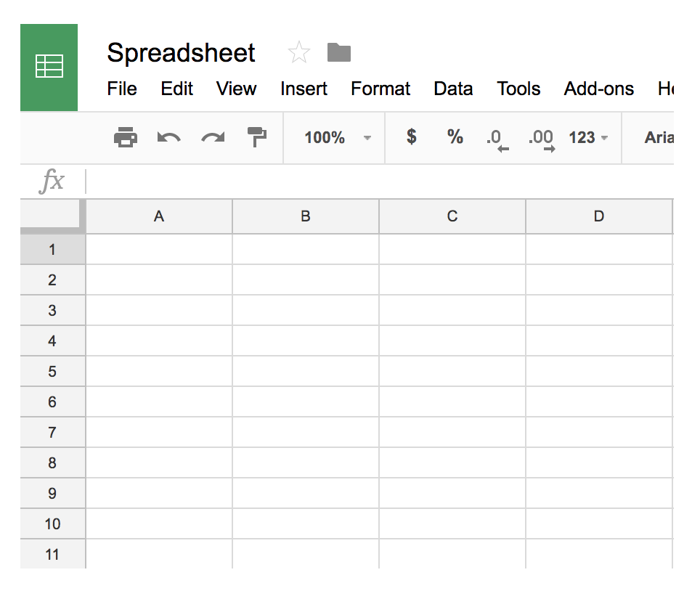Image resolution: width=700 pixels, height=591 pixels.
Task: Open the Arial font dropdown
Action: tap(659, 137)
